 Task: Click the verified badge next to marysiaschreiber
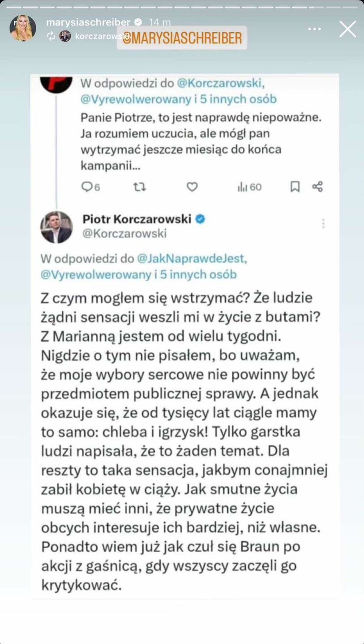pos(138,22)
